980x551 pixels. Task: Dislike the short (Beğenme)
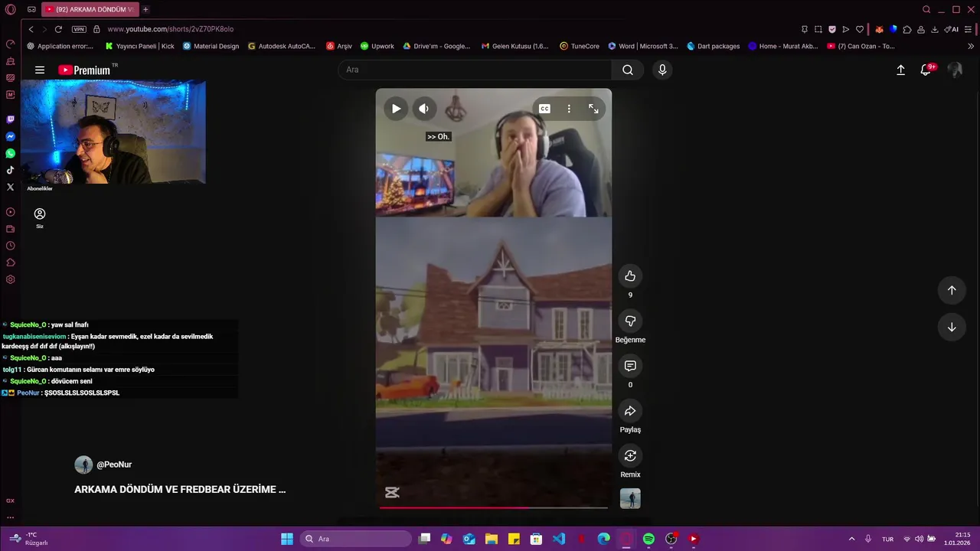point(630,321)
